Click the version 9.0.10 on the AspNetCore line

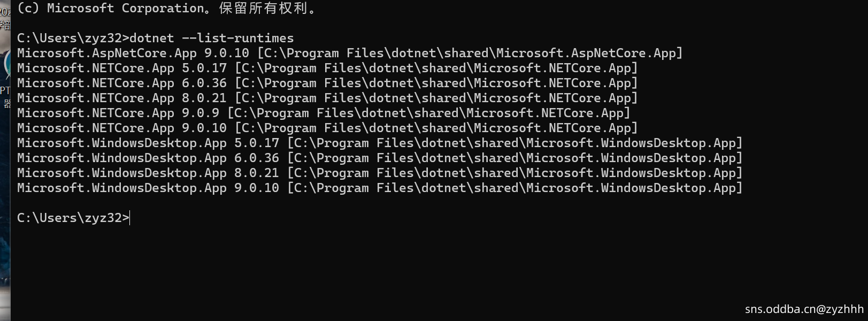click(227, 53)
